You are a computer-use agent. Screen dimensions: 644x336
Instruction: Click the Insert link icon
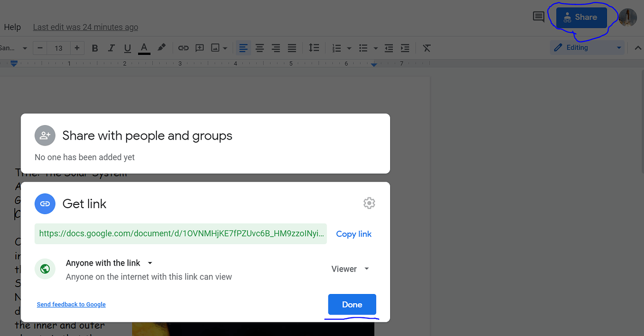[x=183, y=48]
